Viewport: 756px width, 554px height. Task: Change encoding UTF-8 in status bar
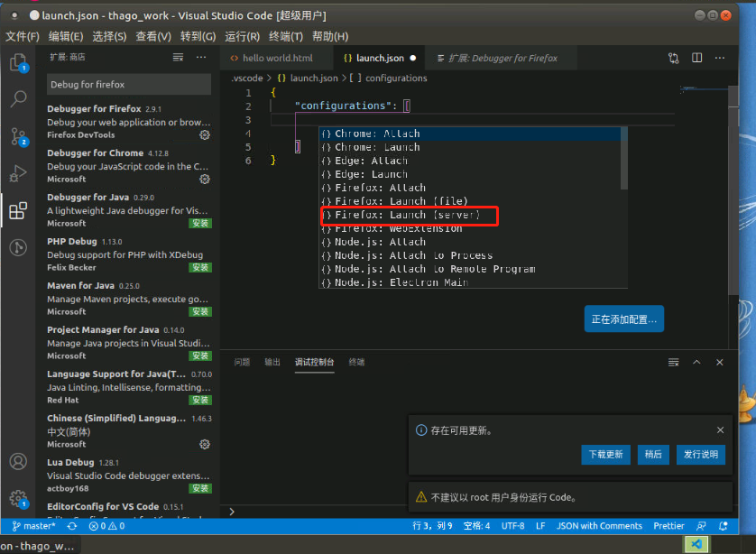click(x=512, y=526)
